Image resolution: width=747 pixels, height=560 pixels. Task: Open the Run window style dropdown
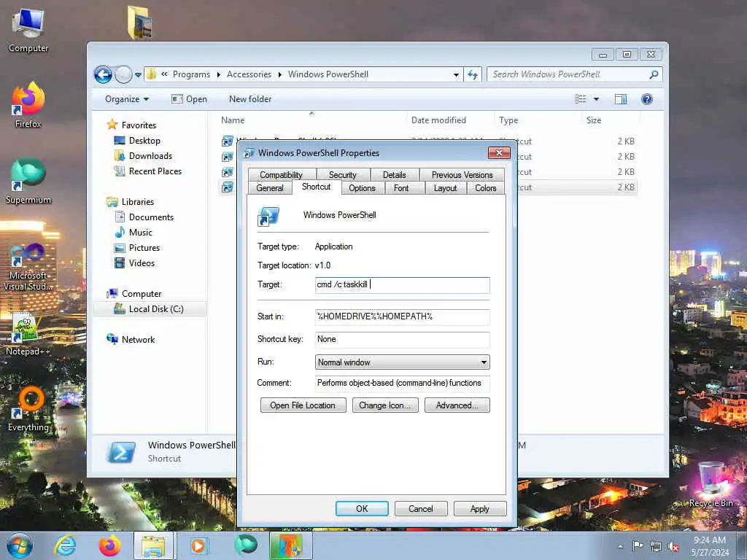pos(402,362)
